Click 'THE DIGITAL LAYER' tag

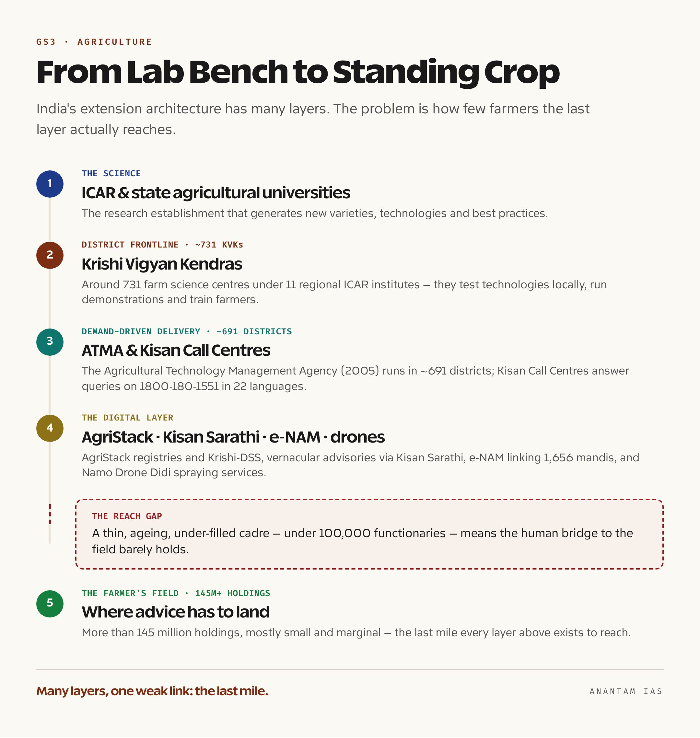(127, 418)
